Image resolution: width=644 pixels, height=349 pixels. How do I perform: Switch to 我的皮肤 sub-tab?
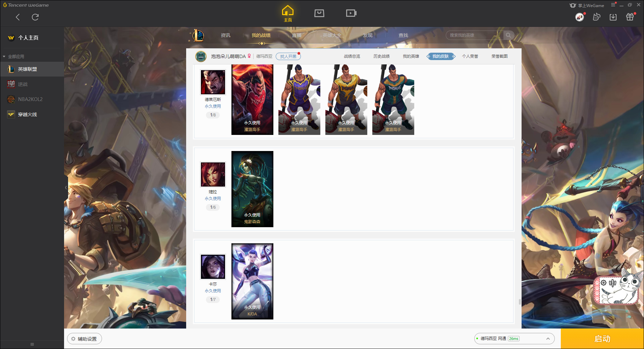(441, 56)
